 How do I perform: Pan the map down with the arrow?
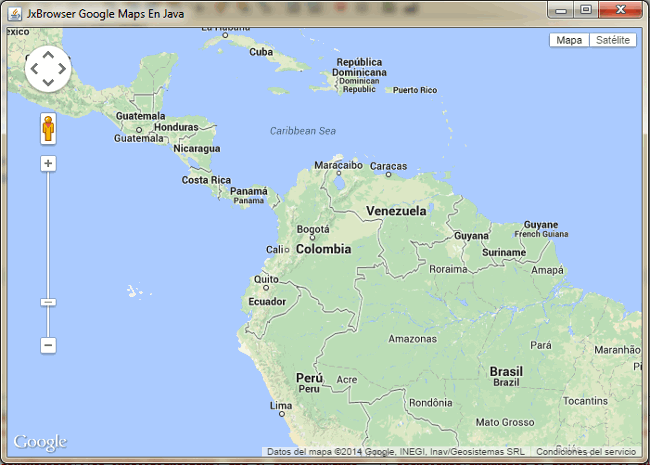[x=48, y=82]
